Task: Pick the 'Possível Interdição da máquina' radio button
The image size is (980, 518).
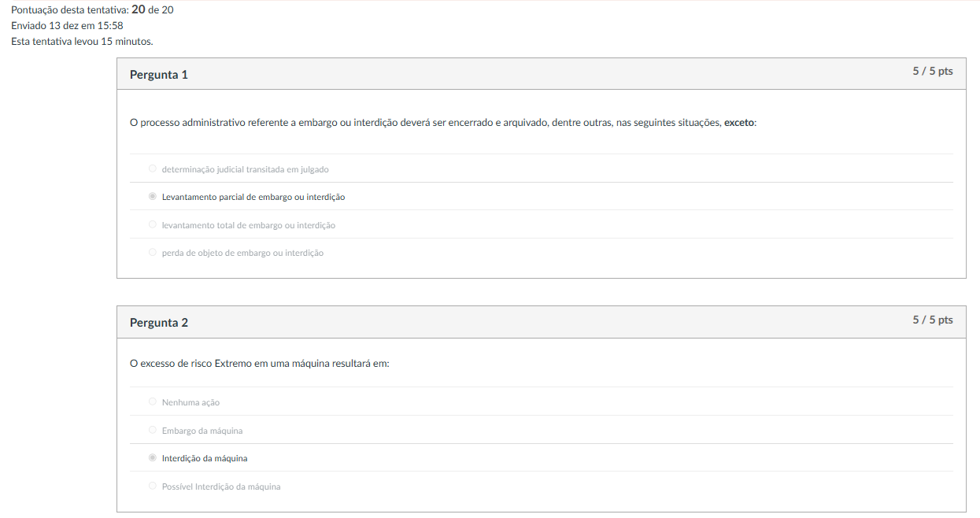Action: tap(153, 487)
